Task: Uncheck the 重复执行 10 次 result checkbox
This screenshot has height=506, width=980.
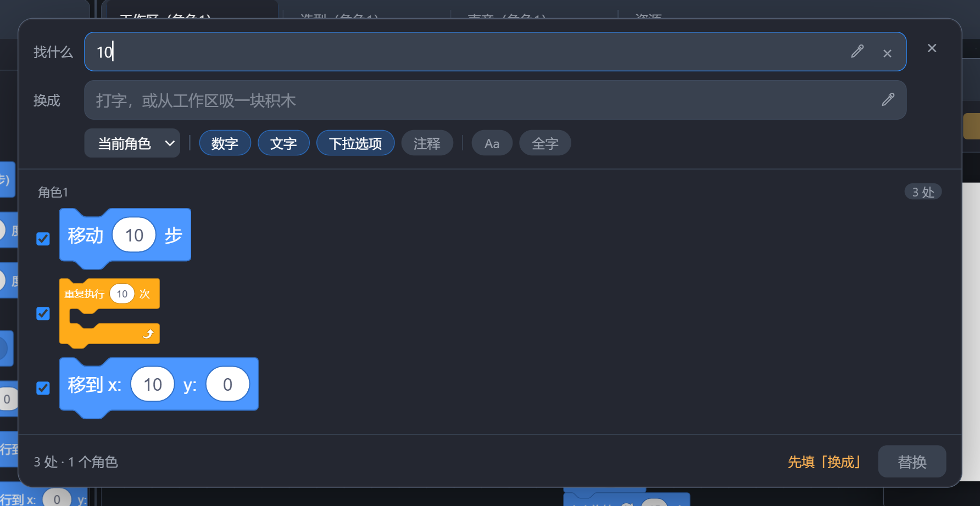Action: [x=43, y=313]
